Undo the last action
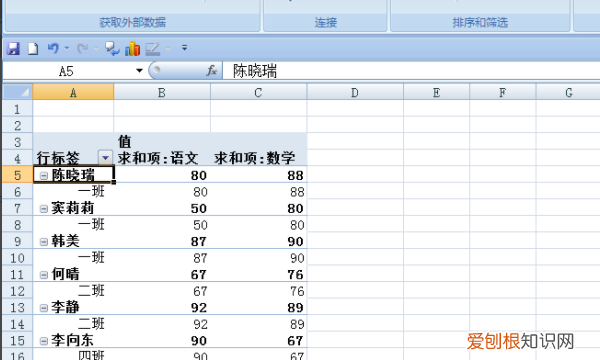This screenshot has height=360, width=600. pos(53,49)
